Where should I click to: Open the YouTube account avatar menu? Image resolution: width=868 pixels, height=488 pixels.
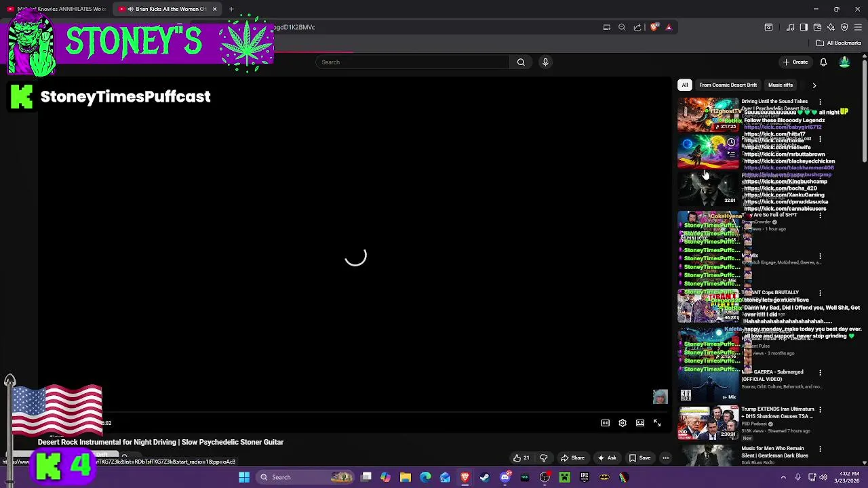(x=844, y=62)
